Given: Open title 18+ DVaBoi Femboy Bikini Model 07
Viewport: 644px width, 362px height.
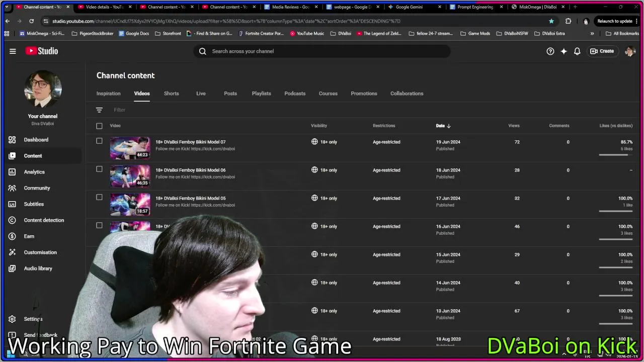Looking at the screenshot, I should (190, 142).
